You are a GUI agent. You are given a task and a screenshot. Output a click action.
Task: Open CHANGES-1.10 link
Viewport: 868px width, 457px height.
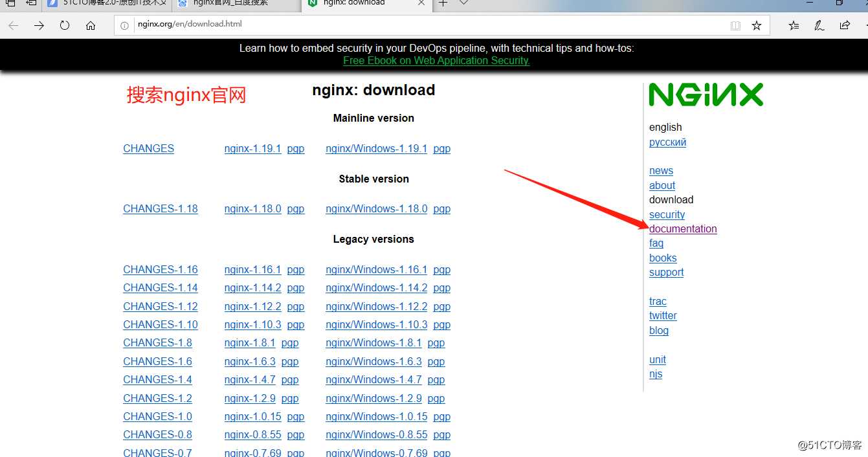click(x=161, y=324)
